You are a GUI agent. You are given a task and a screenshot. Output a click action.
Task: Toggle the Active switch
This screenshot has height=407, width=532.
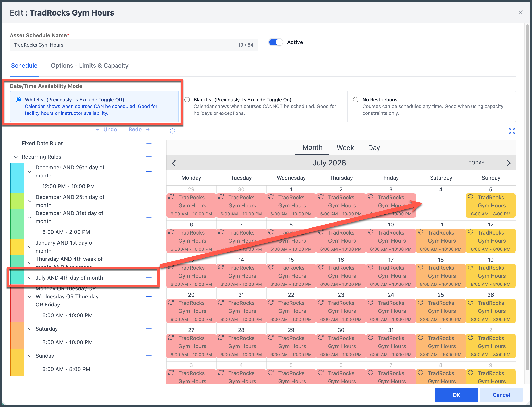pos(276,42)
